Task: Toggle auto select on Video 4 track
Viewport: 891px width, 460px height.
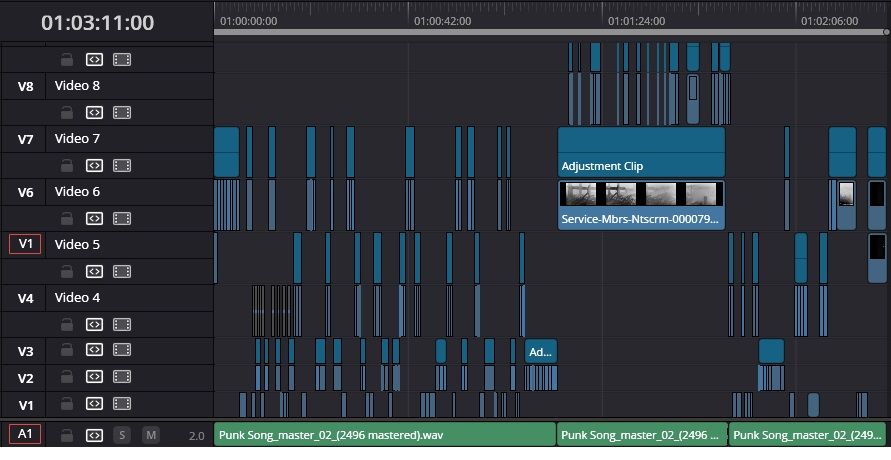Action: tap(94, 324)
